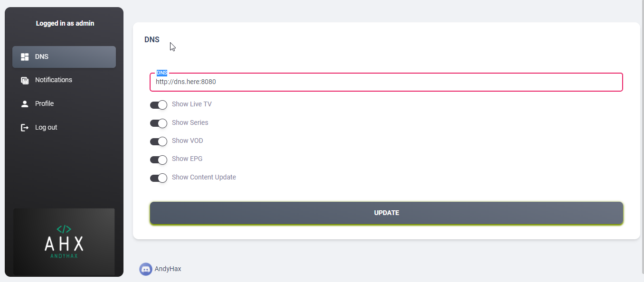
Task: Click the Log out arrow icon
Action: tap(25, 128)
